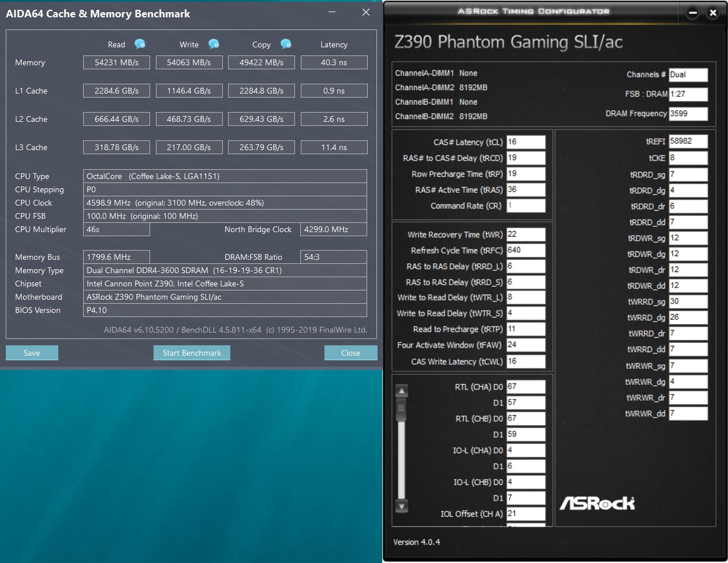Click the Four Activate Window (tFAW) field
This screenshot has height=563, width=728.
pos(526,345)
